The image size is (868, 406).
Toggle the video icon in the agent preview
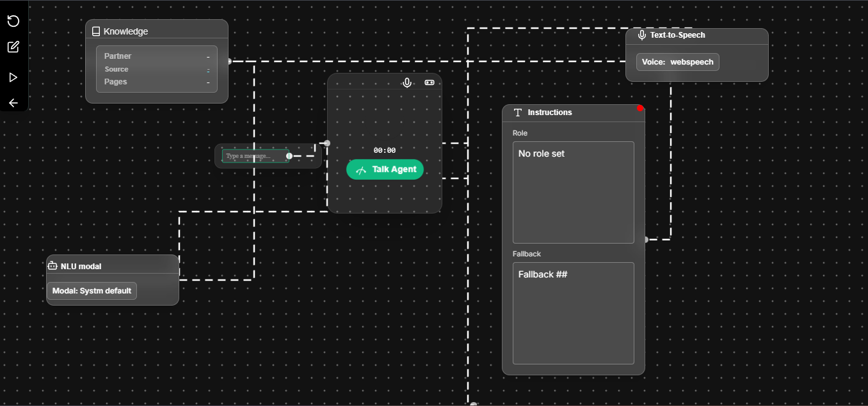(x=429, y=82)
